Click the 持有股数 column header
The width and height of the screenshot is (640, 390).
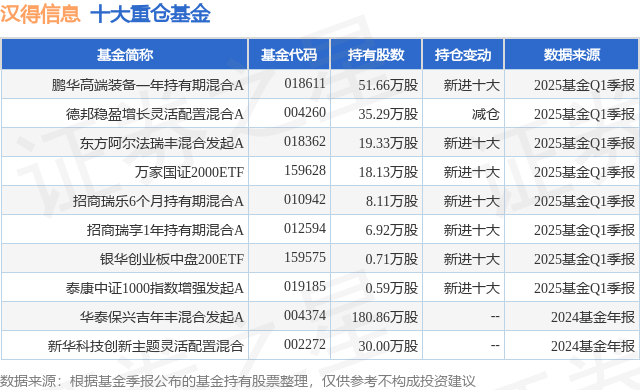click(x=376, y=55)
